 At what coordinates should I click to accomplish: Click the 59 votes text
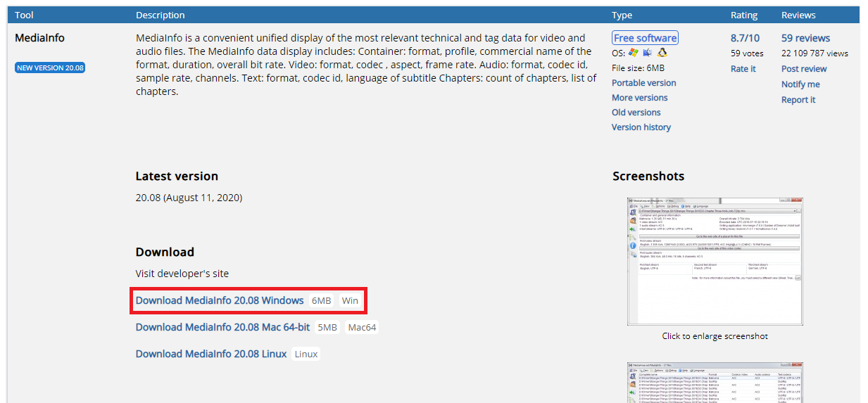point(747,53)
